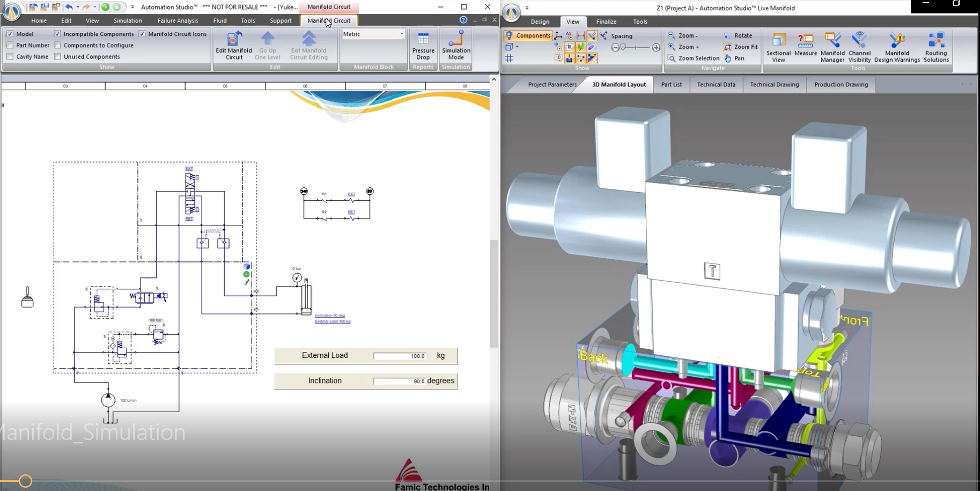
Task: Open Pressure Drop report
Action: (x=423, y=45)
